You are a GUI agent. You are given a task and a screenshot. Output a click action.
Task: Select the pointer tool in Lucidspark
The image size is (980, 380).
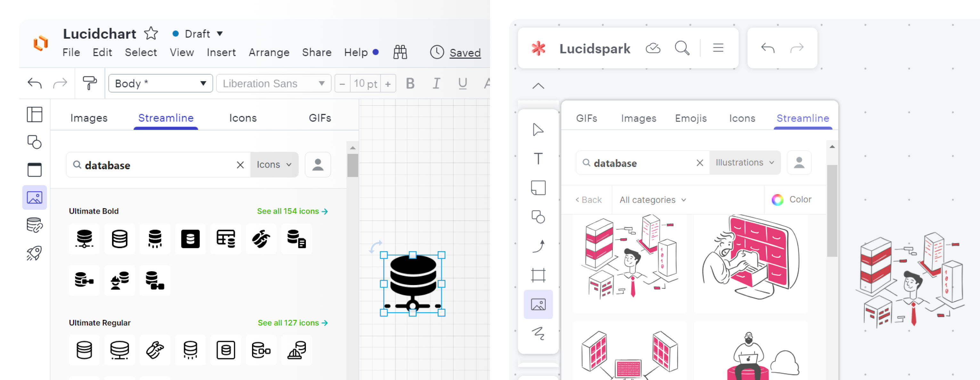click(538, 130)
